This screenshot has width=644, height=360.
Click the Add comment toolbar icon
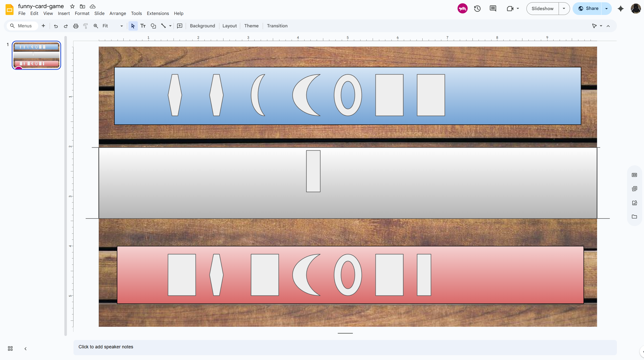pyautogui.click(x=180, y=26)
